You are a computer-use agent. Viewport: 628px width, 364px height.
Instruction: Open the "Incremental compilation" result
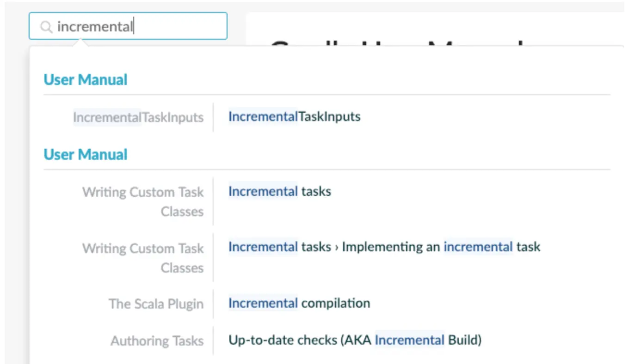pyautogui.click(x=299, y=303)
